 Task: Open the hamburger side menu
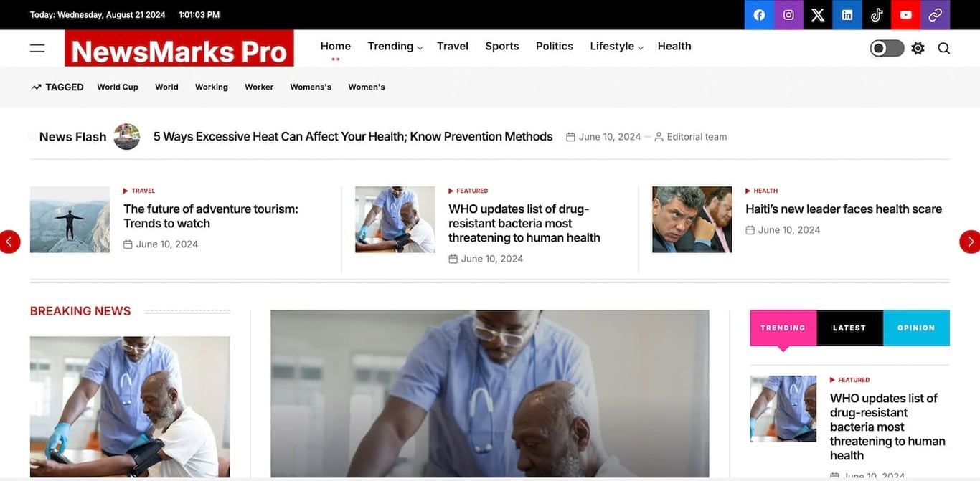37,48
